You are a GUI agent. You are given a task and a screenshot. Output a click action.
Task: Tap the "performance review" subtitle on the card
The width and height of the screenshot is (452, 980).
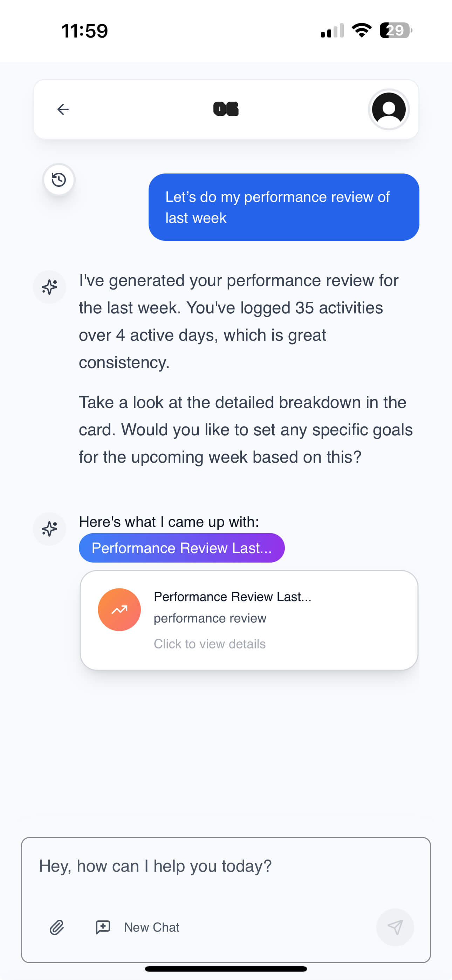(210, 618)
